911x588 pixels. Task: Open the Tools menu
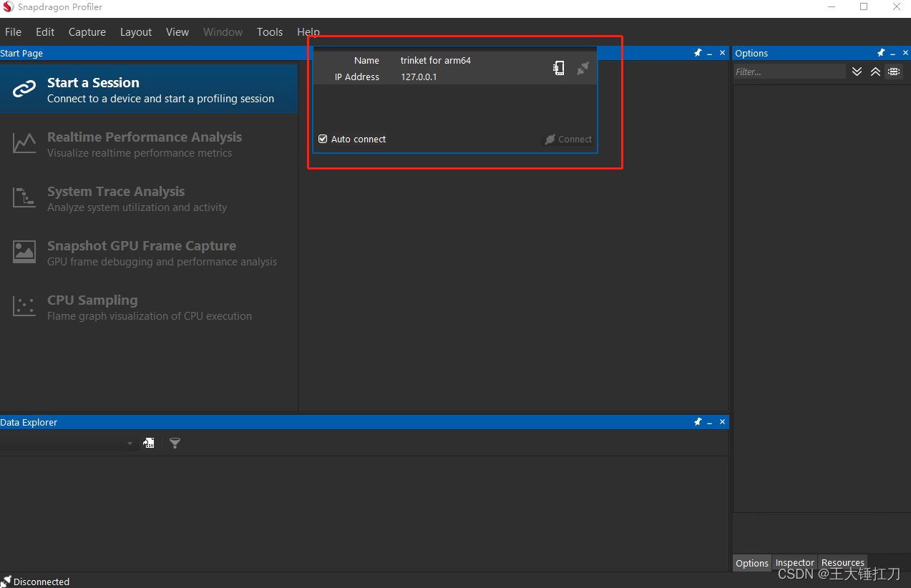(270, 32)
